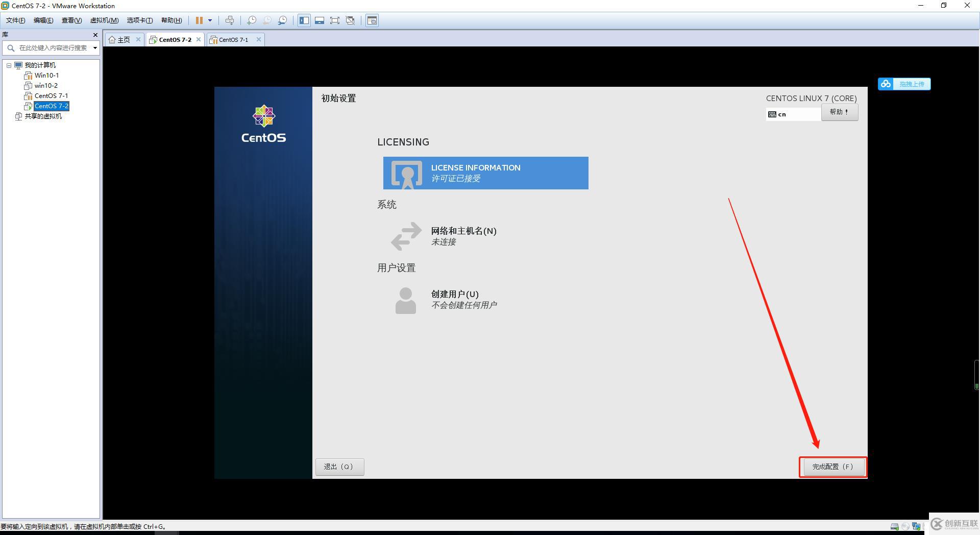980x535 pixels.
Task: Pause the virtual machine from the toolbar
Action: 199,20
